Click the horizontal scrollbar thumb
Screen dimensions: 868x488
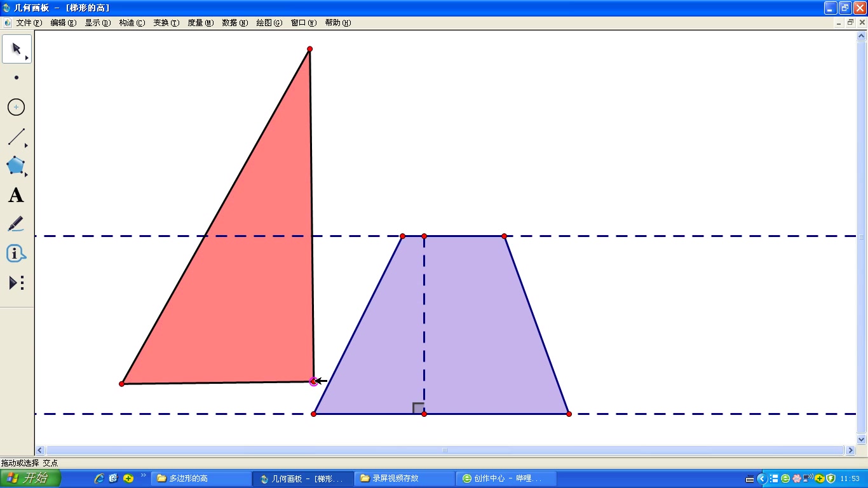click(445, 451)
